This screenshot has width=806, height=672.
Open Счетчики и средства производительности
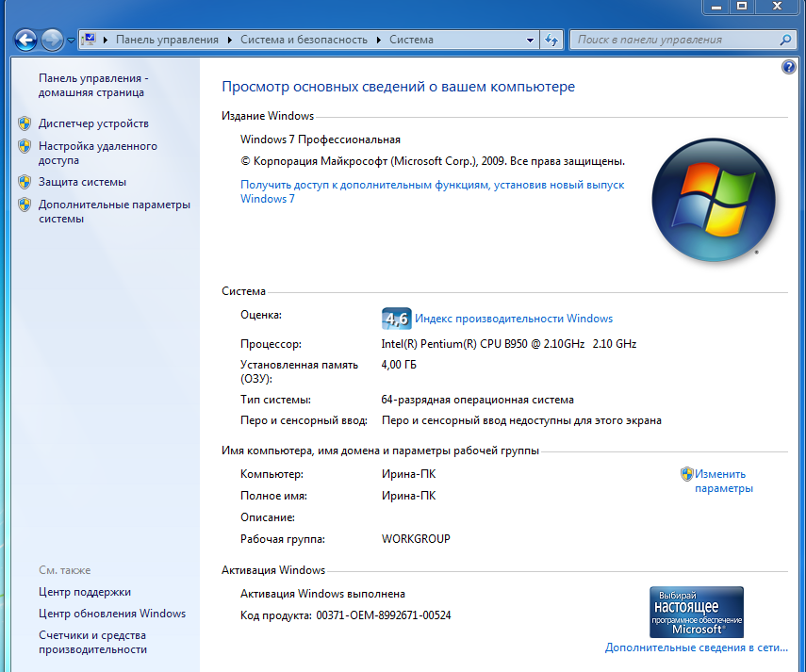[93, 642]
